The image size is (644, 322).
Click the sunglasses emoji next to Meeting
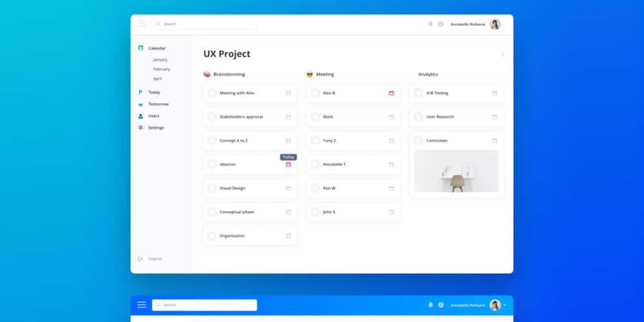pos(310,74)
